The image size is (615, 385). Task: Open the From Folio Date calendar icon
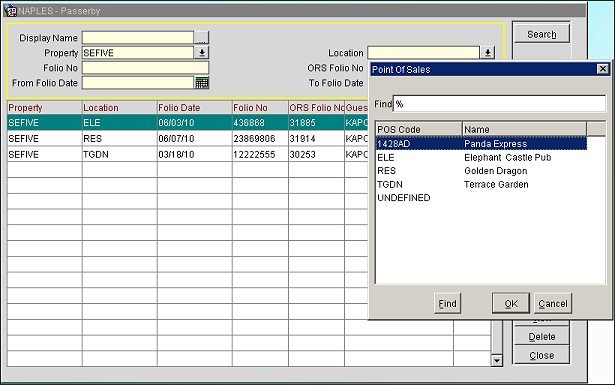click(202, 83)
